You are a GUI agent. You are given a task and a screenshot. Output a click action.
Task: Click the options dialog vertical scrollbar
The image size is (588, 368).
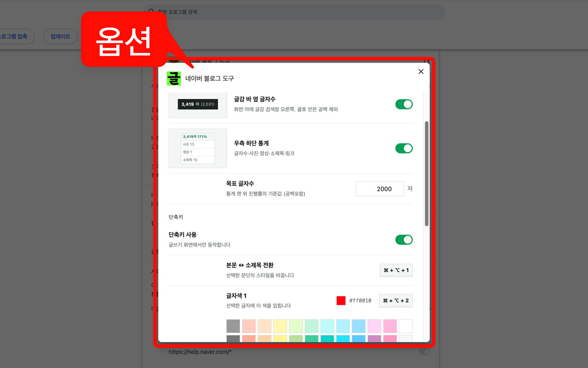tap(426, 174)
